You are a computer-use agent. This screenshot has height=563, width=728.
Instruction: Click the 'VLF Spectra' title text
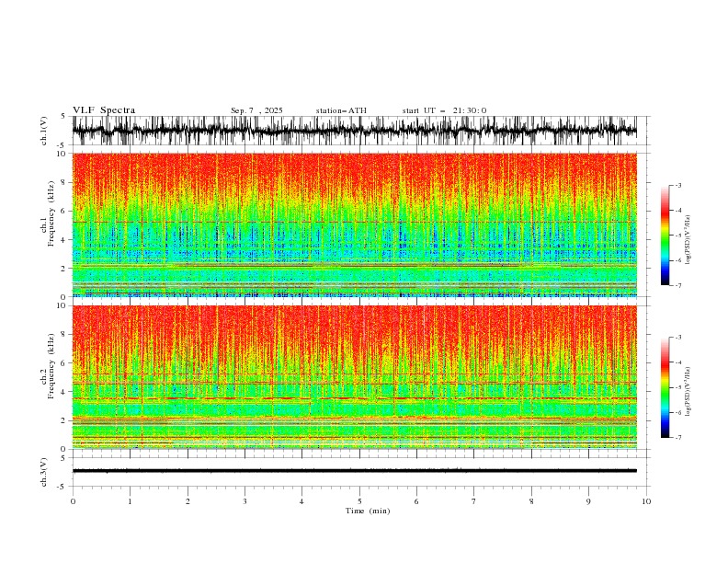click(x=104, y=110)
